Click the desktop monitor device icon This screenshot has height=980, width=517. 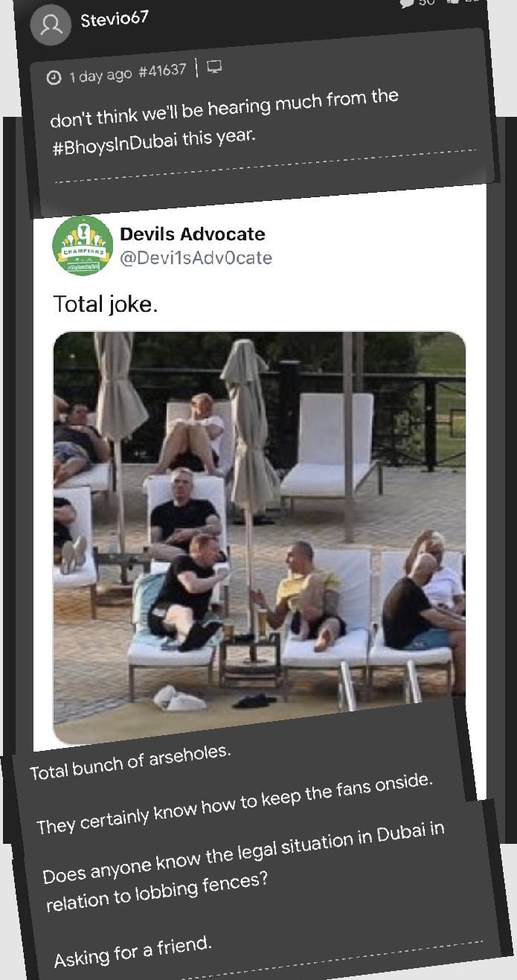pyautogui.click(x=214, y=68)
